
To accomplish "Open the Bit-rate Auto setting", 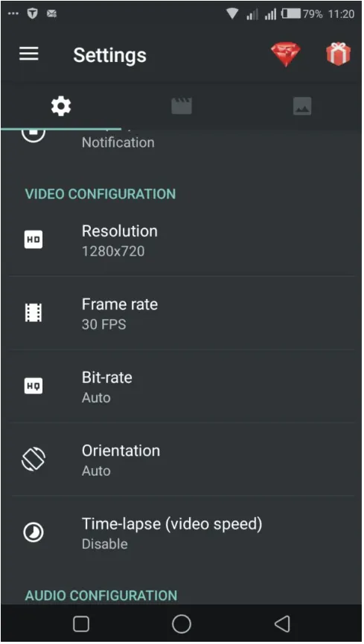I will coord(182,387).
